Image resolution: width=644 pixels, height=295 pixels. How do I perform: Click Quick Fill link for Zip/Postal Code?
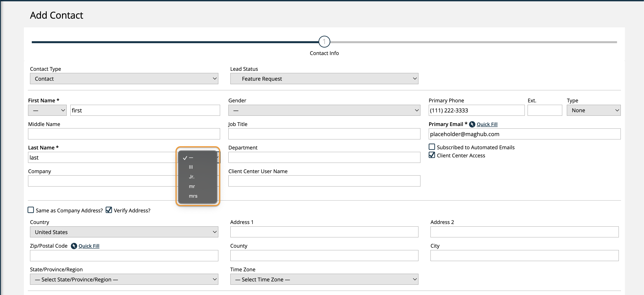pos(89,246)
